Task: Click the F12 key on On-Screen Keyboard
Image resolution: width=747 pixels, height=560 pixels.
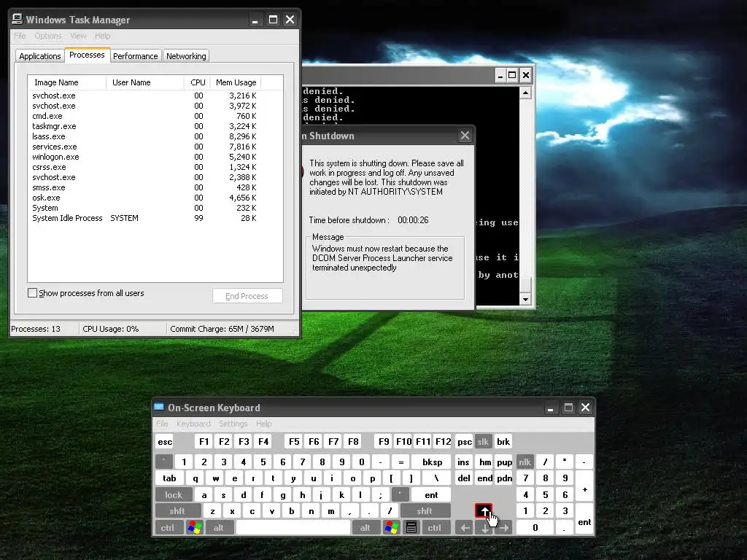Action: [x=443, y=441]
